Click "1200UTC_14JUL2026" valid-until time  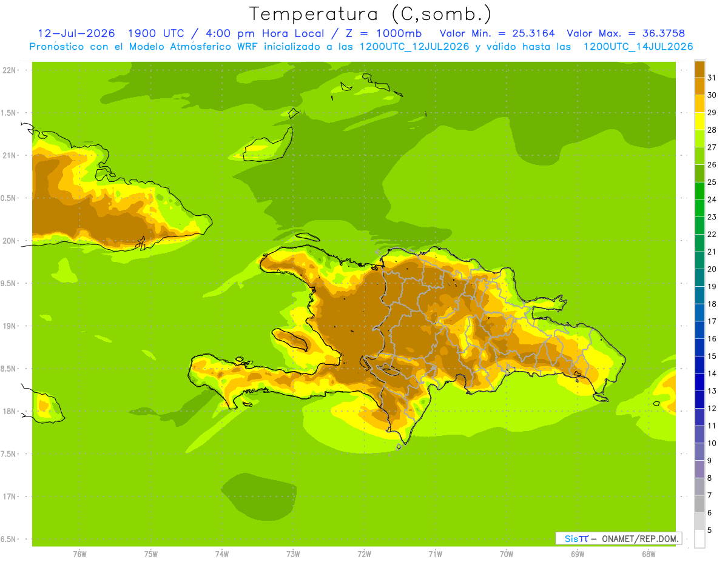pyautogui.click(x=638, y=47)
